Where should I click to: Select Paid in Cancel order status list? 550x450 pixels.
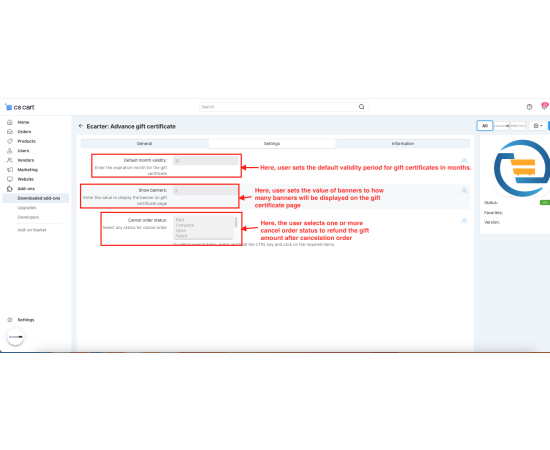(x=180, y=220)
